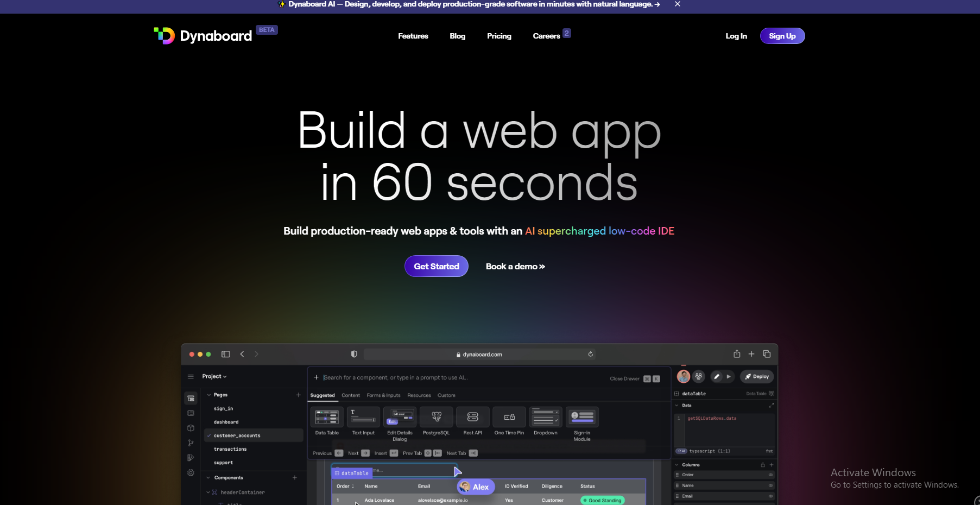Click the new tab plus icon in the demo browser
This screenshot has height=505, width=980.
[751, 354]
